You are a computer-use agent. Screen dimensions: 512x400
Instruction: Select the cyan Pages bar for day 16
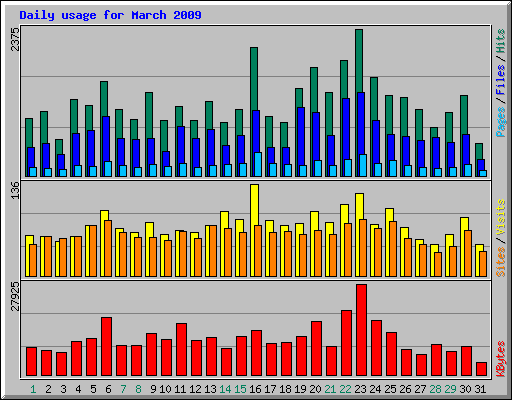coord(258,164)
